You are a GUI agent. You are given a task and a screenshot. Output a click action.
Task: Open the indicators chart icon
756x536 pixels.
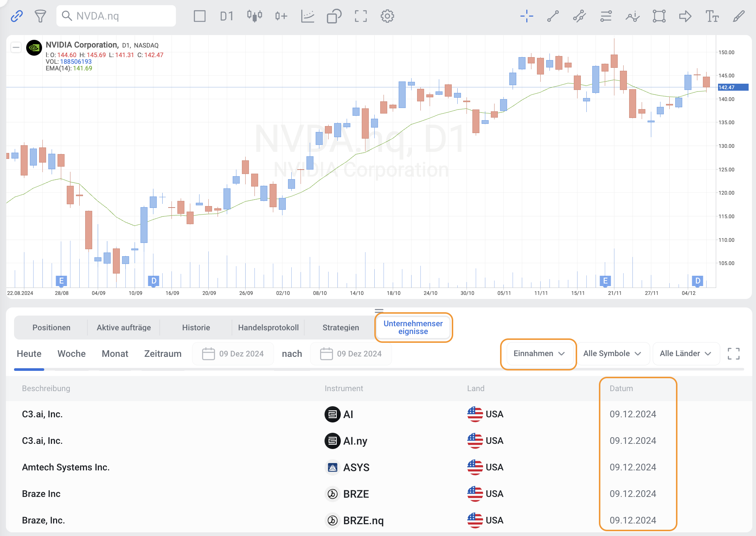click(307, 16)
